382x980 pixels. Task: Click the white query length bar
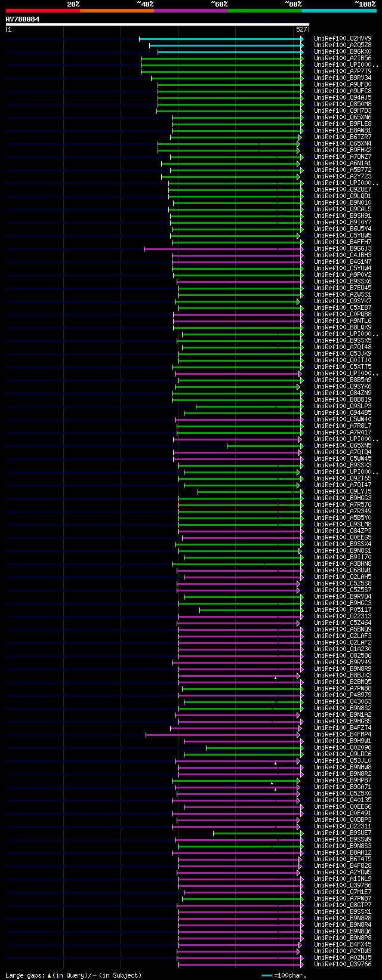pyautogui.click(x=158, y=24)
